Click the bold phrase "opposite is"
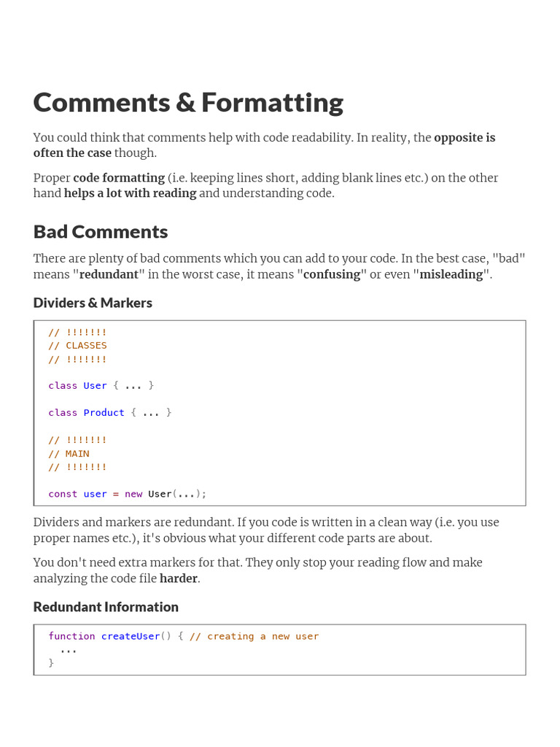 [464, 138]
